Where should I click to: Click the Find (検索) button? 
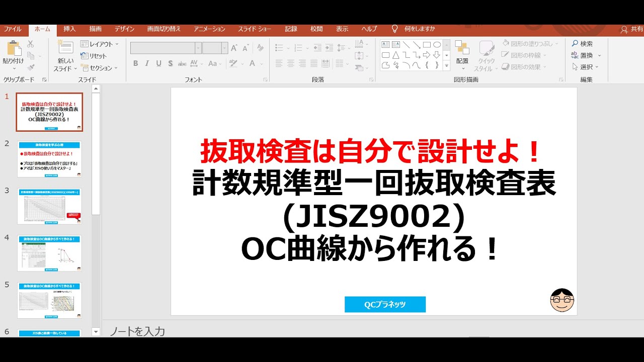(x=582, y=44)
